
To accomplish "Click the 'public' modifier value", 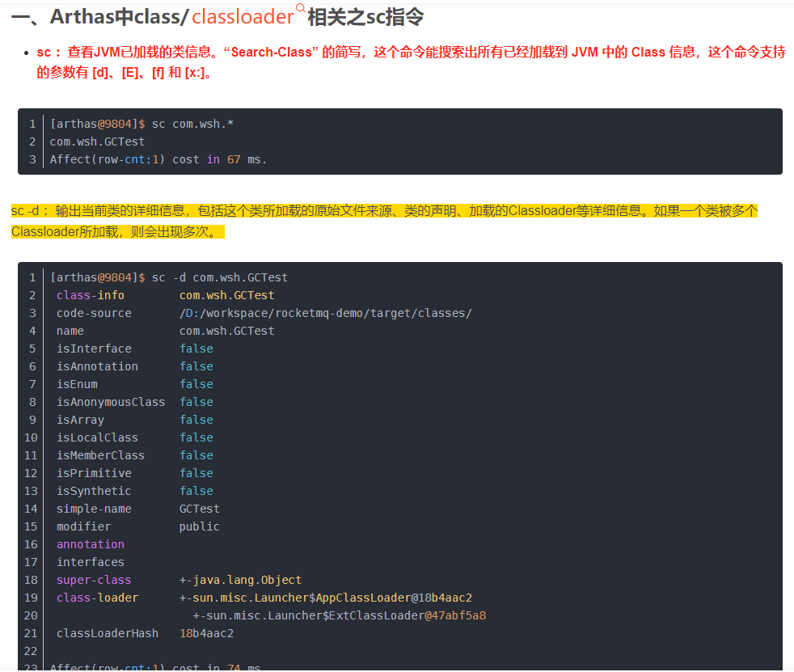I will [x=200, y=526].
